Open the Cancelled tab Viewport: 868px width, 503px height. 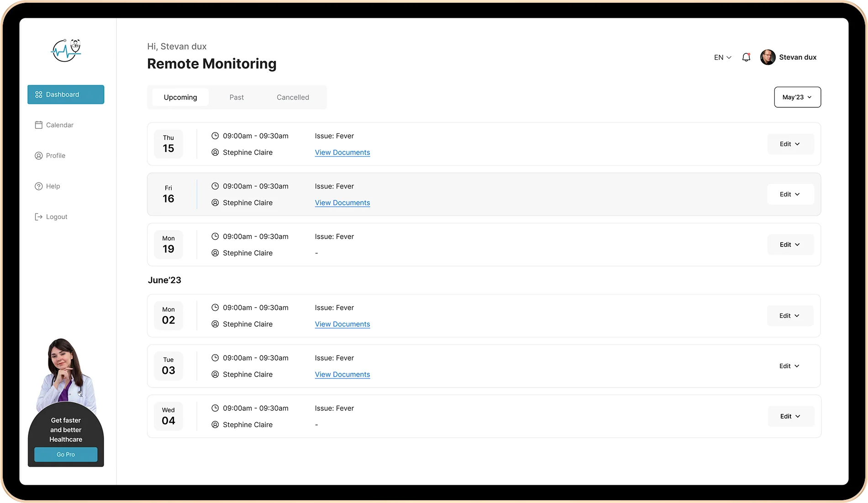pyautogui.click(x=293, y=97)
